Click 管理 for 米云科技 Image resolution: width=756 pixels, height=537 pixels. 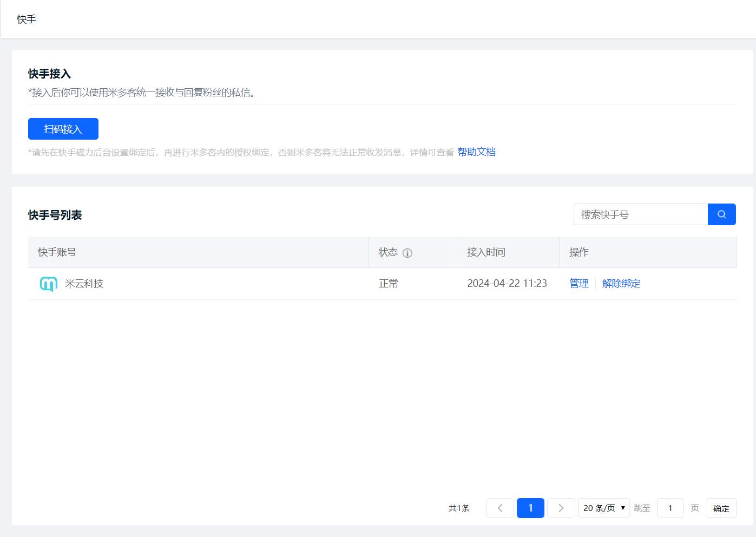coord(578,284)
